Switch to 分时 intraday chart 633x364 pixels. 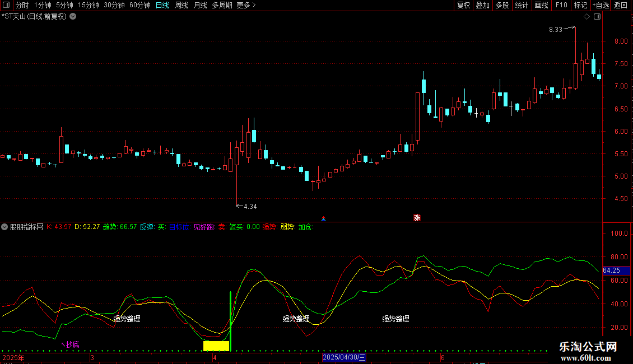coord(22,5)
